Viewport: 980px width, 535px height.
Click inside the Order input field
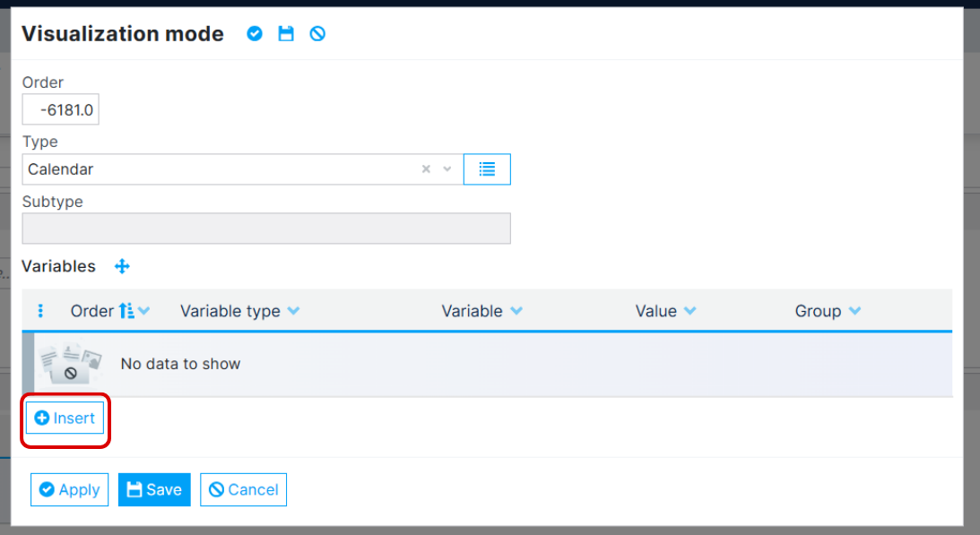point(60,108)
